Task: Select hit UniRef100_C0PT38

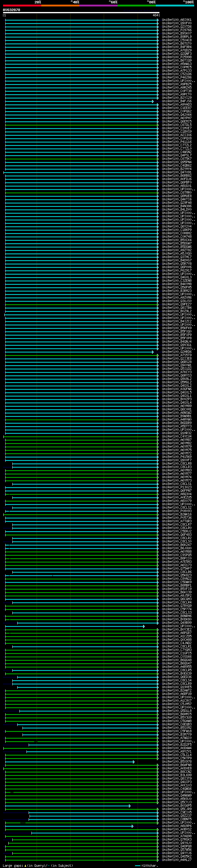Action: coord(176,91)
